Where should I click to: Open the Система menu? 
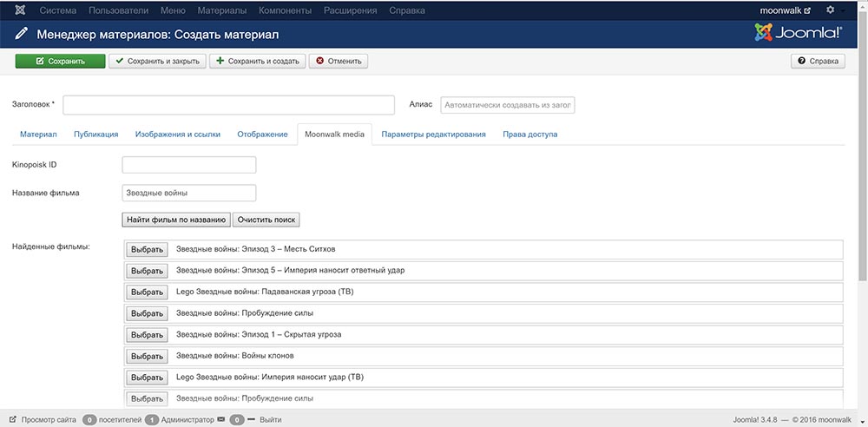(x=57, y=10)
